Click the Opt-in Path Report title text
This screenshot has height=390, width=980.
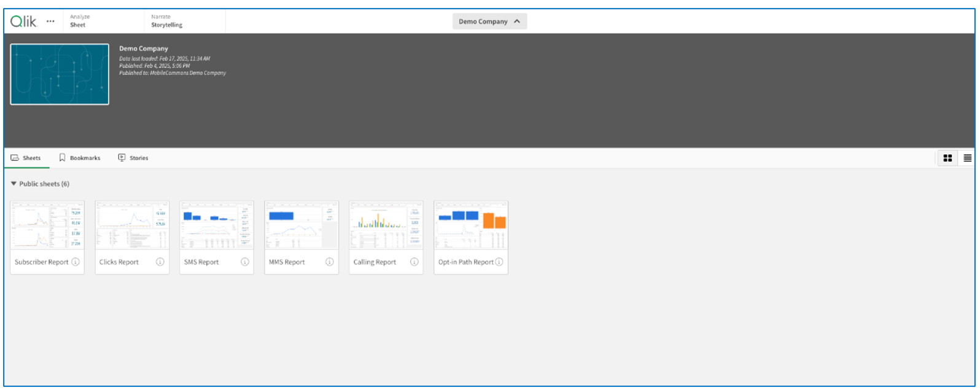pyautogui.click(x=466, y=262)
